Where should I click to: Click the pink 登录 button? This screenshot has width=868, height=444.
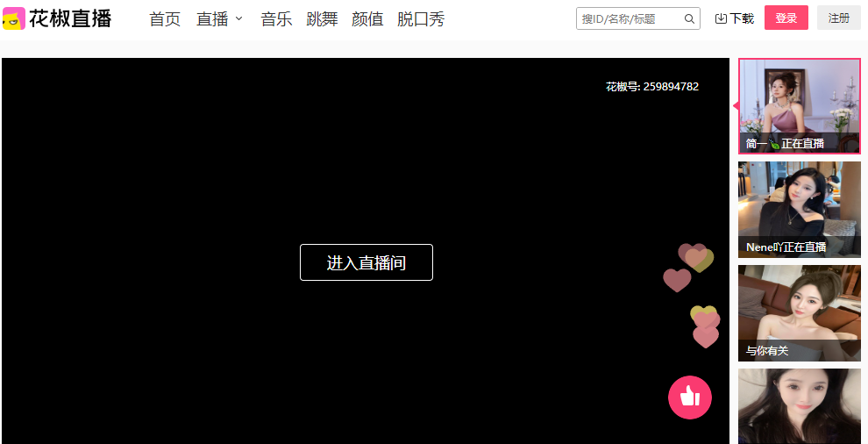click(x=786, y=18)
